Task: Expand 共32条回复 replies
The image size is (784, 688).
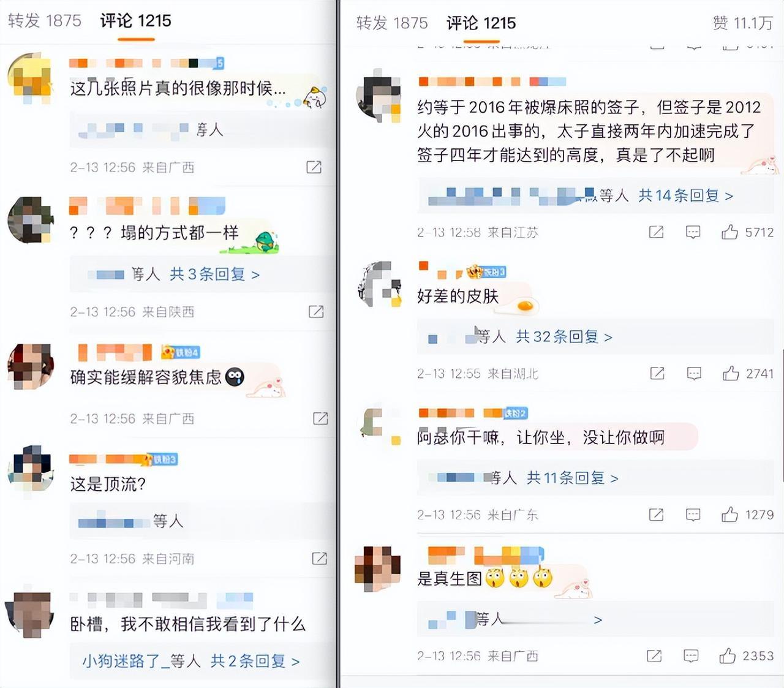Action: [564, 336]
